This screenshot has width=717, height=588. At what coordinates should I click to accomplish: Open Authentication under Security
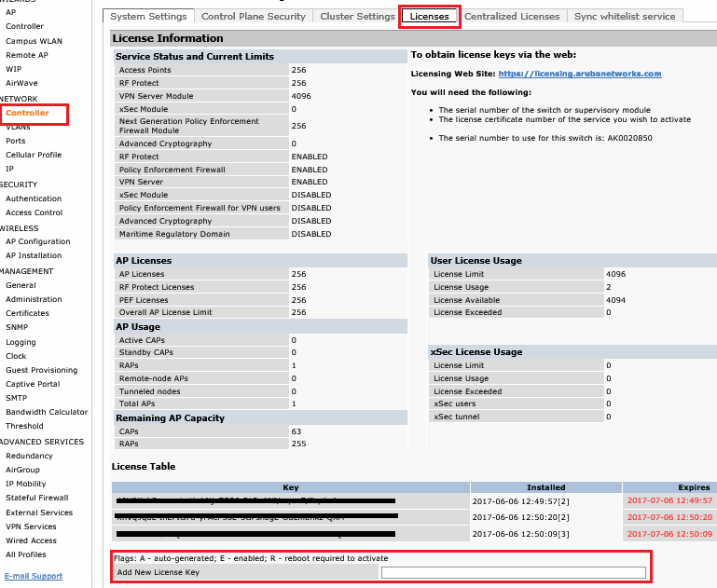tap(34, 198)
